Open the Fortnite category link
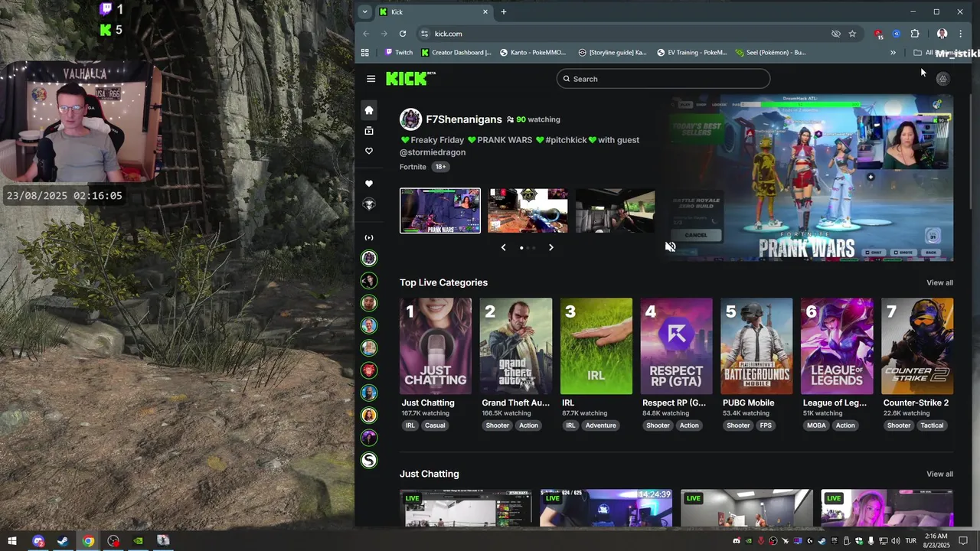This screenshot has width=980, height=551. 413,167
